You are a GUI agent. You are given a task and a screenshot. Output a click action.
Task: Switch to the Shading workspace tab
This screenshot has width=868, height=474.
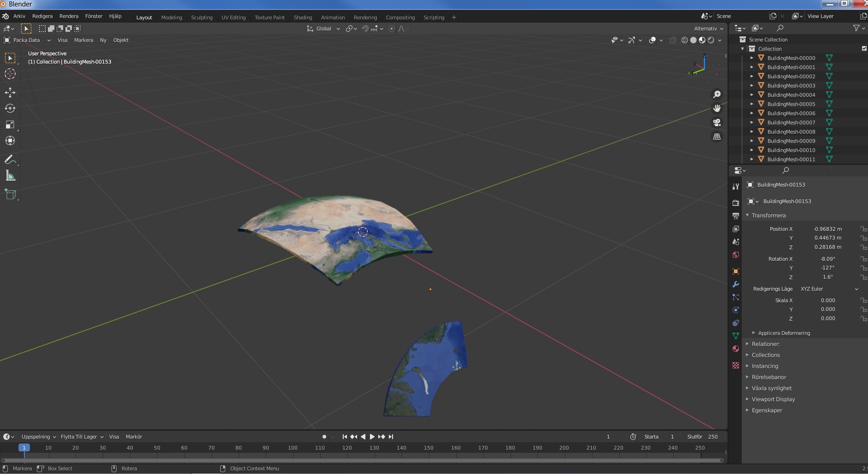pos(303,18)
